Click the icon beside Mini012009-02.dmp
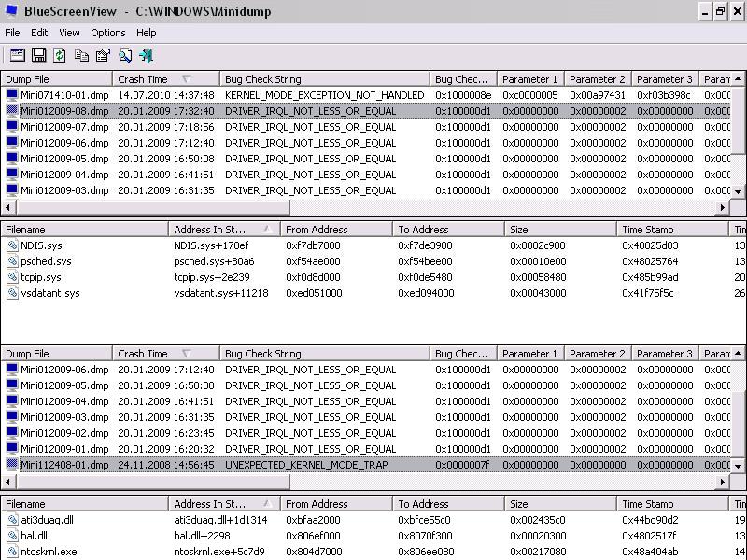 click(x=12, y=433)
